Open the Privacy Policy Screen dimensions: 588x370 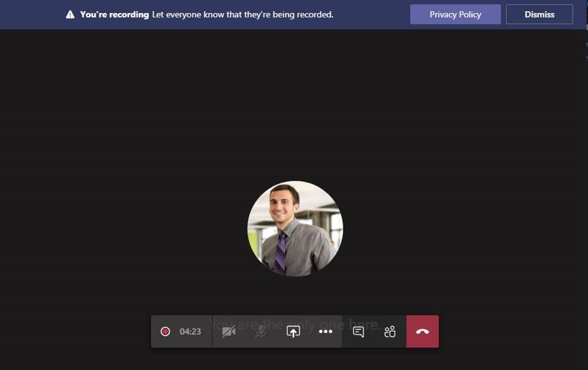(455, 14)
